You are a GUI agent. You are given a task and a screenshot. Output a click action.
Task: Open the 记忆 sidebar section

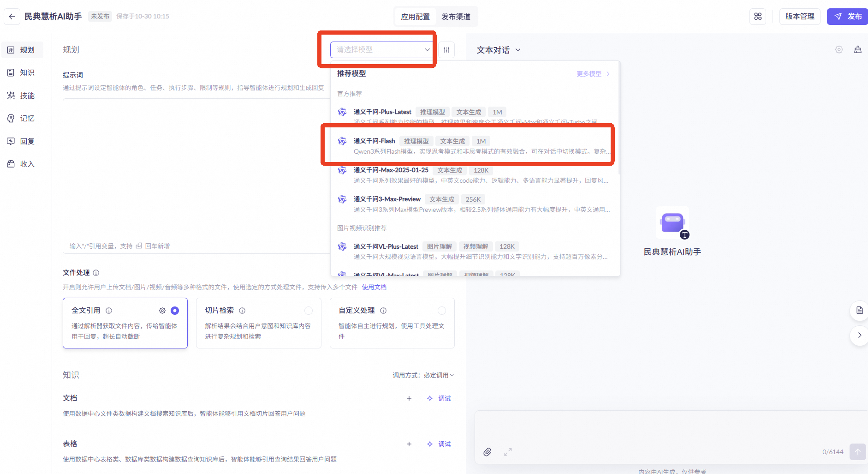pos(23,118)
